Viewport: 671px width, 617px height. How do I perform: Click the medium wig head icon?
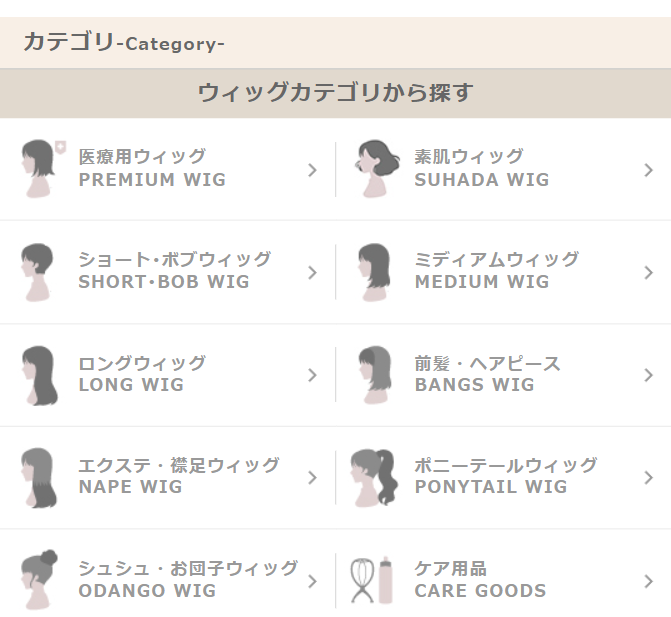[374, 273]
